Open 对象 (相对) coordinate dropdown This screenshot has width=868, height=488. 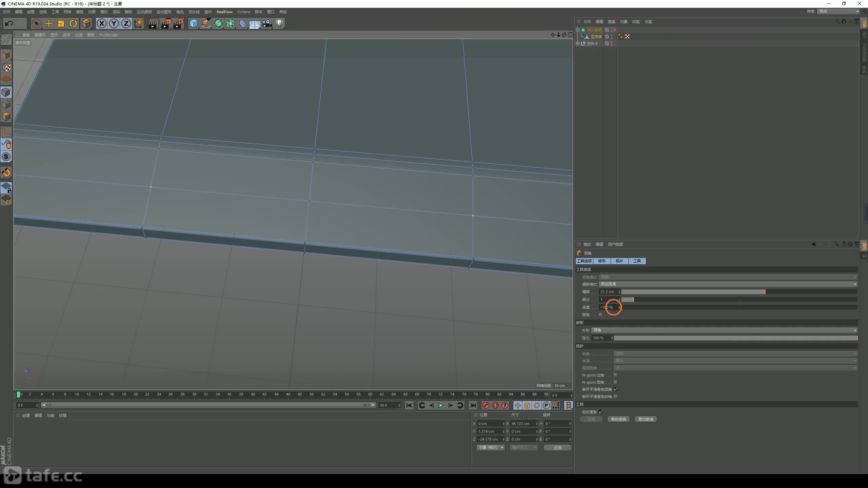click(491, 448)
